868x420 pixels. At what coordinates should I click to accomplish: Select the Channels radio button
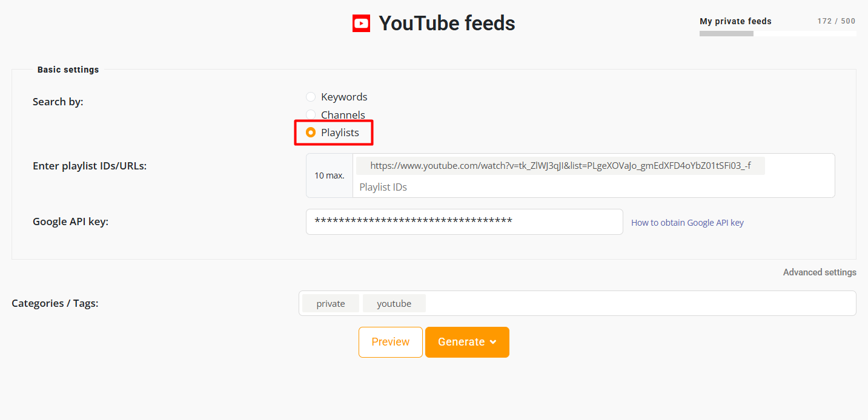[x=311, y=115]
